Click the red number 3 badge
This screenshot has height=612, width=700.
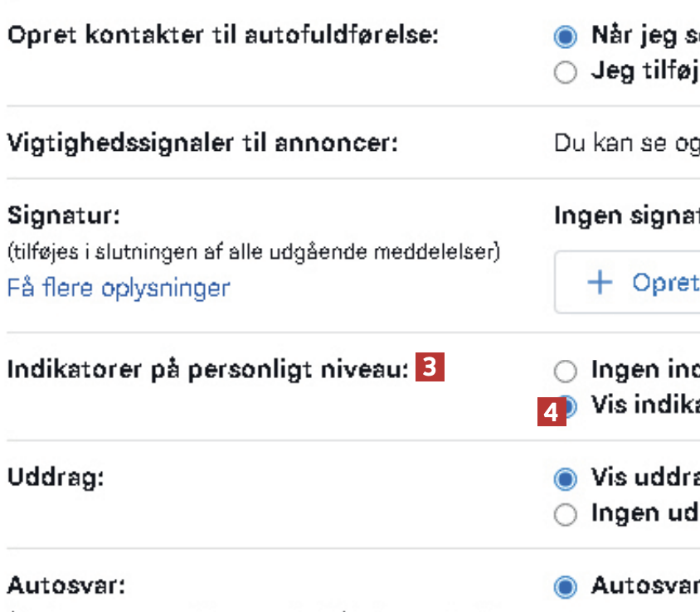click(x=430, y=367)
